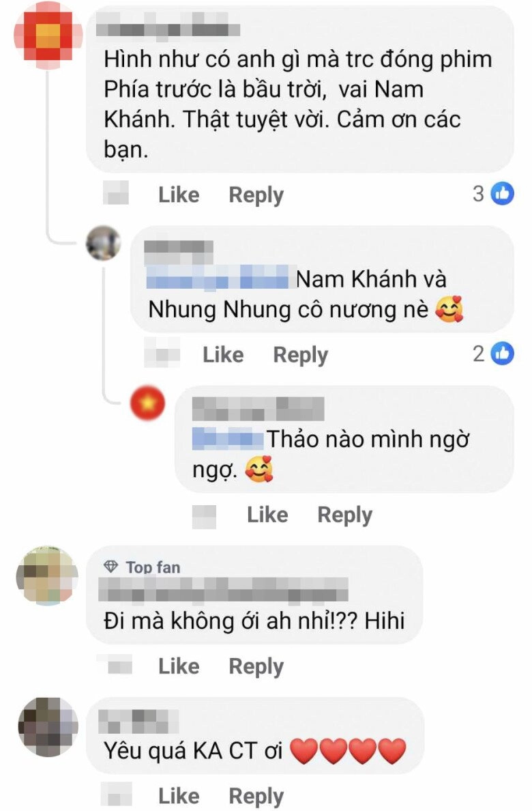Click the blurred mention before Thảo nào
532x811 pixels.
pos(228,438)
